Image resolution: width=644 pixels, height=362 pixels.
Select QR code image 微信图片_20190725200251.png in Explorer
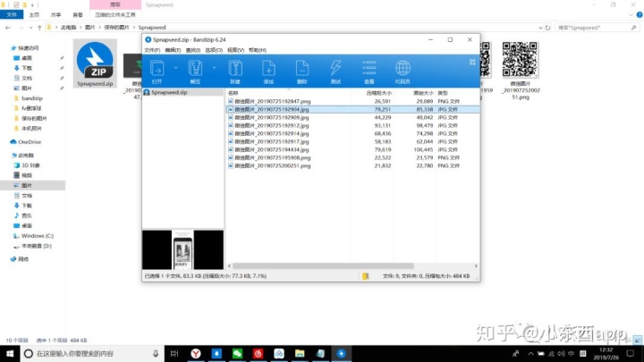pyautogui.click(x=520, y=71)
